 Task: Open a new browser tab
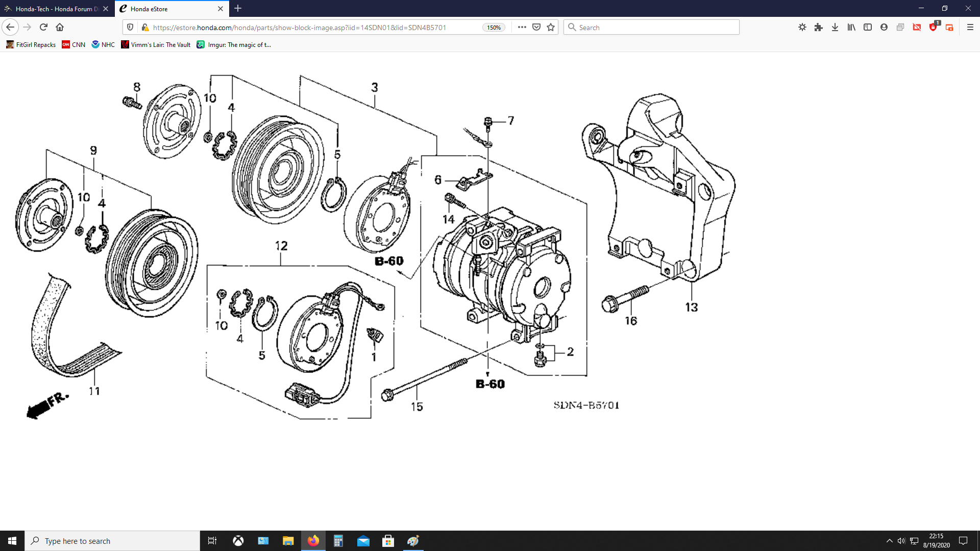coord(238,9)
